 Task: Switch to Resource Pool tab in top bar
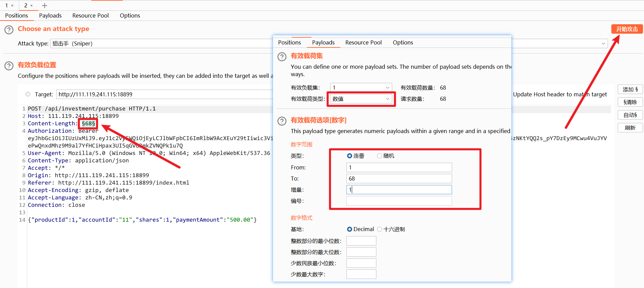(90, 15)
